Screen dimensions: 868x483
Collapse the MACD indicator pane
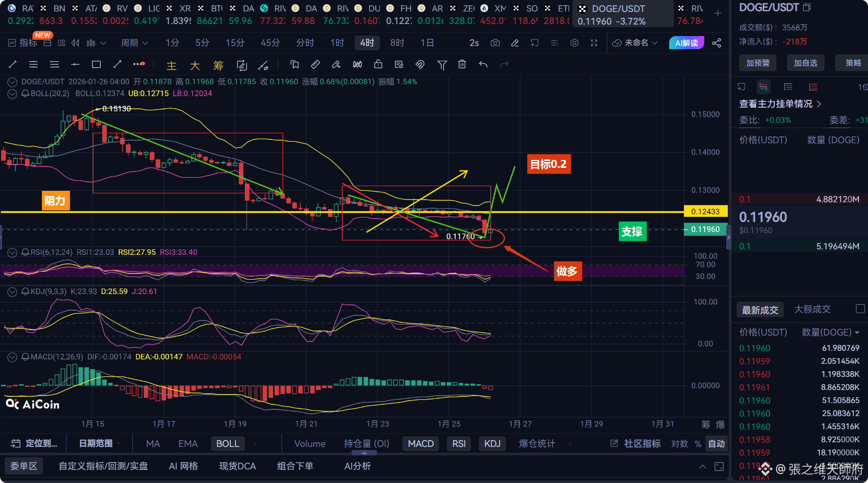click(x=12, y=357)
